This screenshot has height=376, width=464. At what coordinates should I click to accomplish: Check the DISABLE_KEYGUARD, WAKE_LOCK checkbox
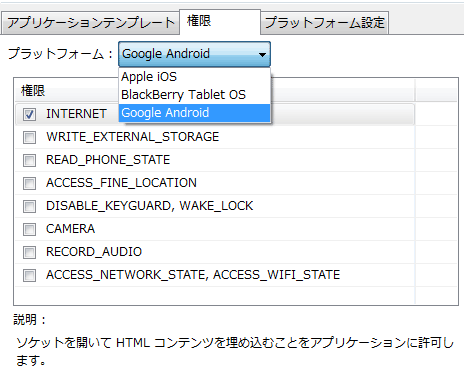(29, 206)
